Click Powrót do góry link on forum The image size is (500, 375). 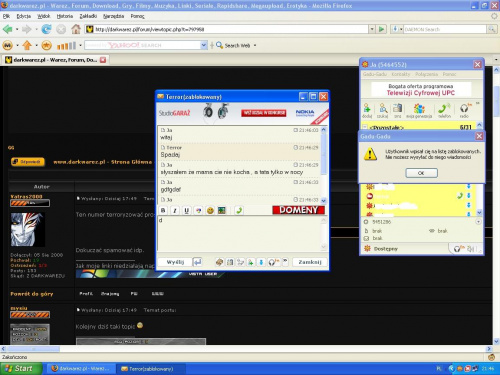[32, 294]
